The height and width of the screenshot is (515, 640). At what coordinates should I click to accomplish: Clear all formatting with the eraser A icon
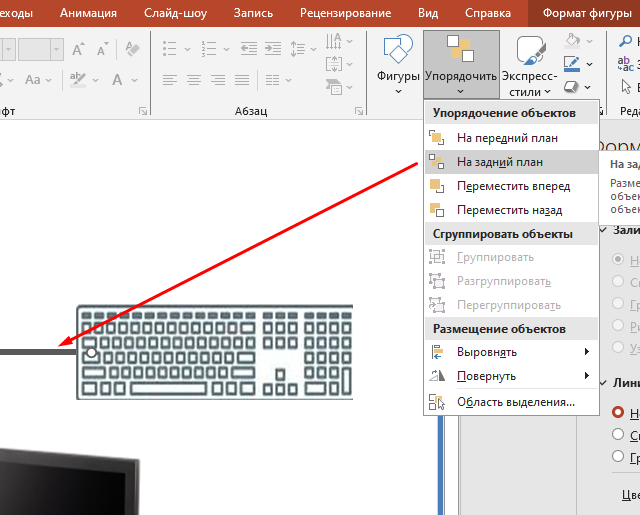pyautogui.click(x=132, y=49)
